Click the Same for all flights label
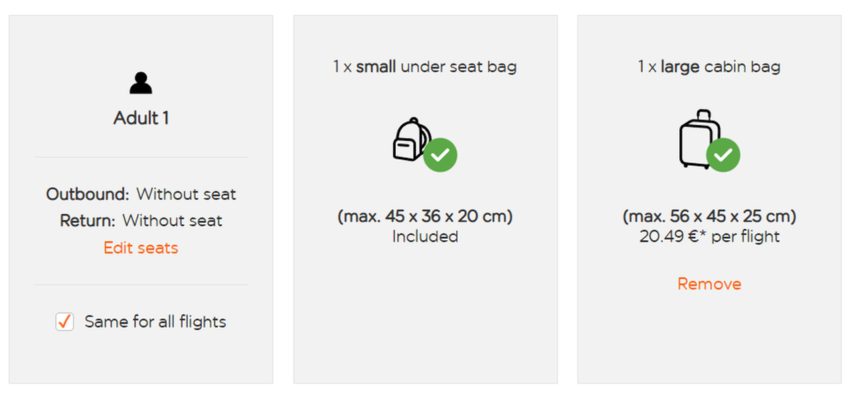 click(x=155, y=322)
